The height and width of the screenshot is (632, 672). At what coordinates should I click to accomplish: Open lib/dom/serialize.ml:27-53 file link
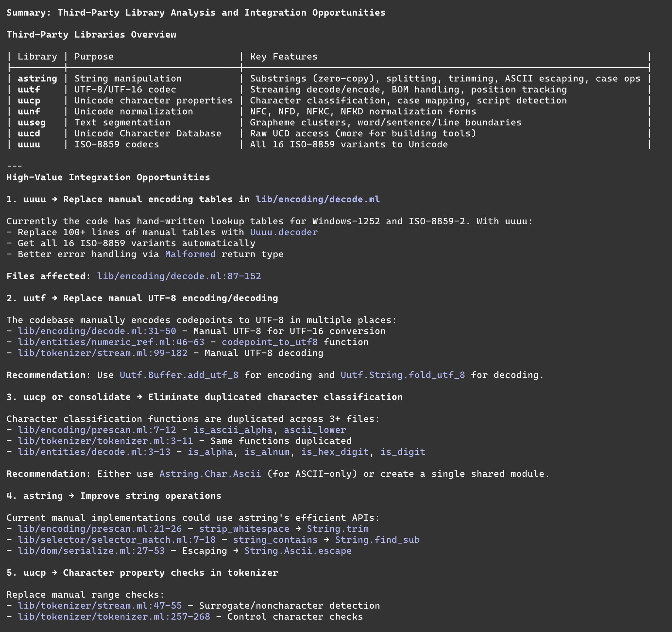(x=91, y=551)
